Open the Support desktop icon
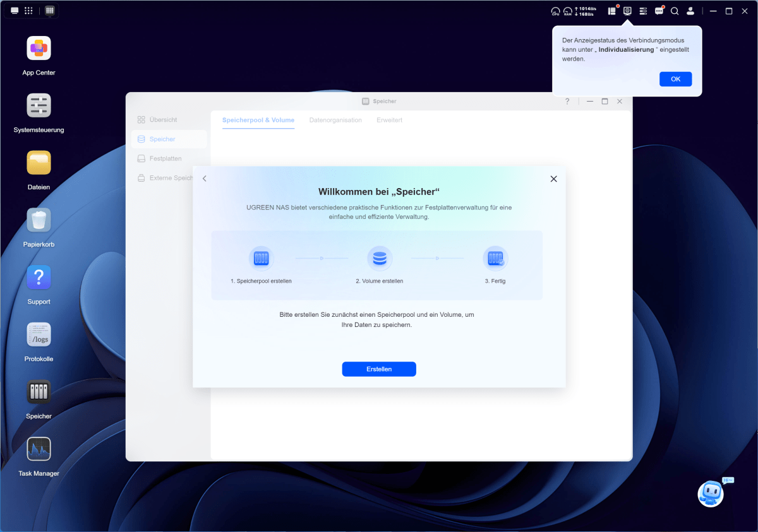758x532 pixels. click(x=39, y=278)
